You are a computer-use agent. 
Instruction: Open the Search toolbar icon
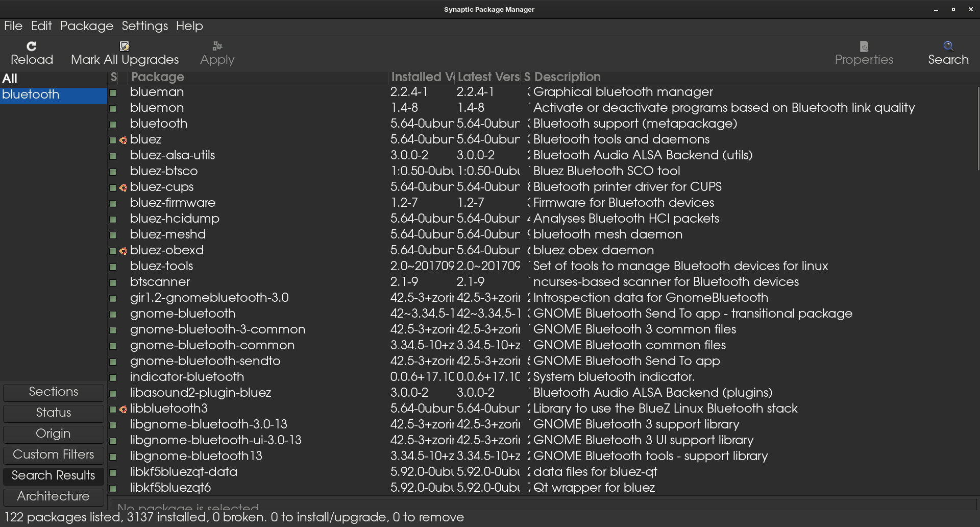click(x=948, y=46)
